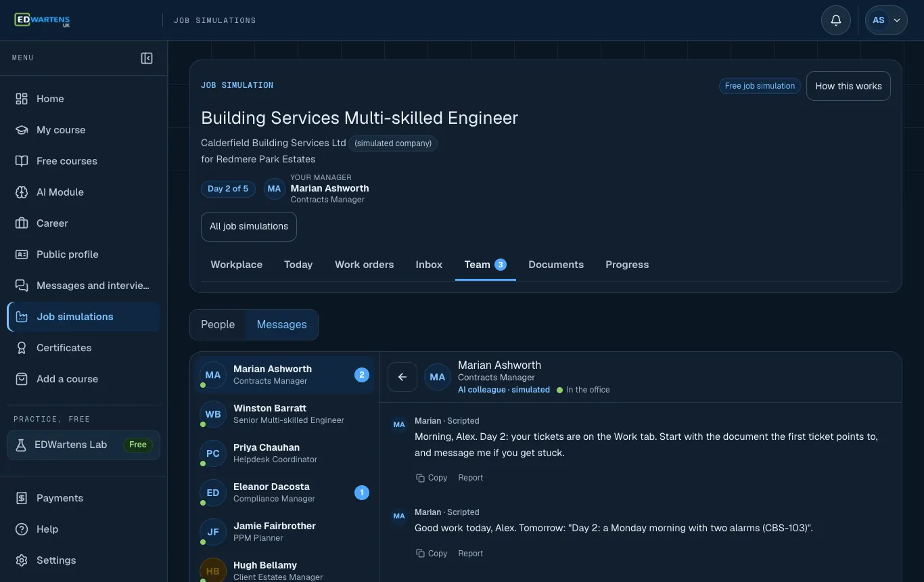
Task: Open the AS account dropdown
Action: tap(886, 20)
